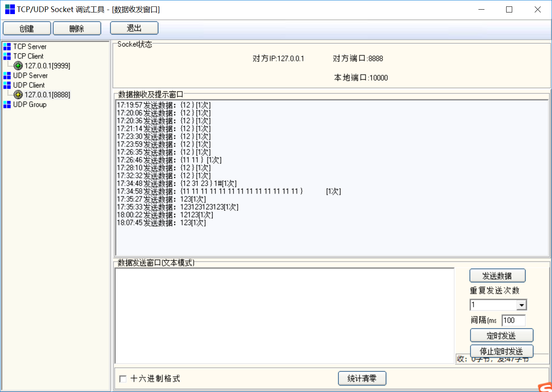Click the yellow socket icon beside 127.0.0.1[8888]
The width and height of the screenshot is (552, 392).
click(18, 94)
